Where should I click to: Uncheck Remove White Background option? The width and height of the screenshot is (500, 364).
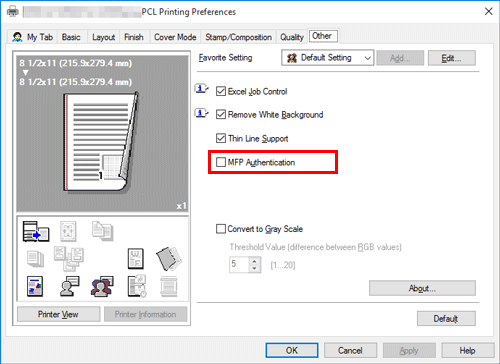pos(221,115)
